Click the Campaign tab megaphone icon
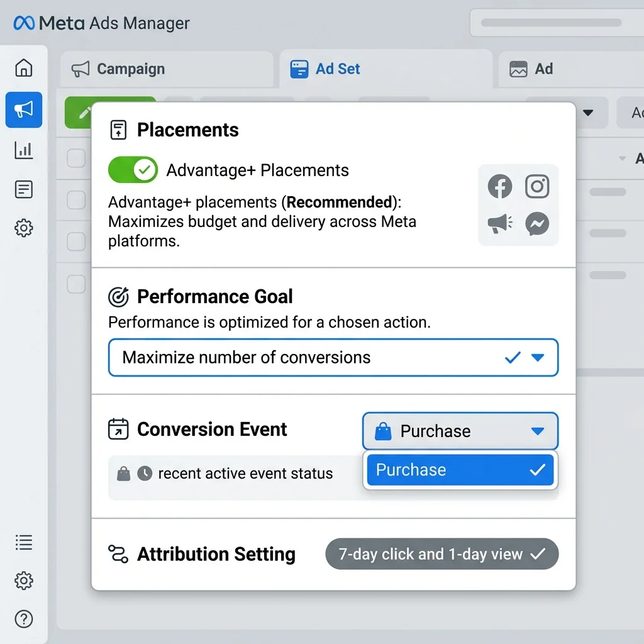The height and width of the screenshot is (644, 644). [80, 69]
